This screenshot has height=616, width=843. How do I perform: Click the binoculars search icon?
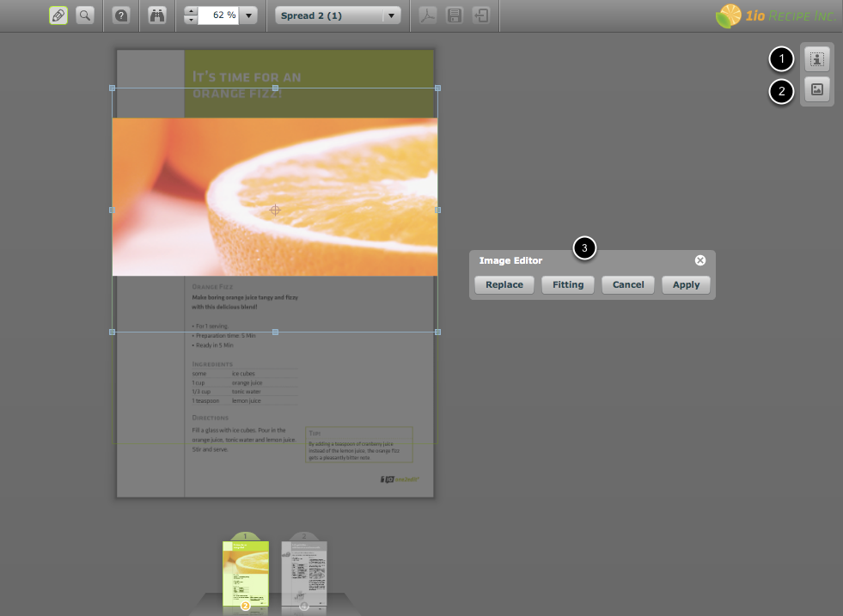[x=157, y=15]
